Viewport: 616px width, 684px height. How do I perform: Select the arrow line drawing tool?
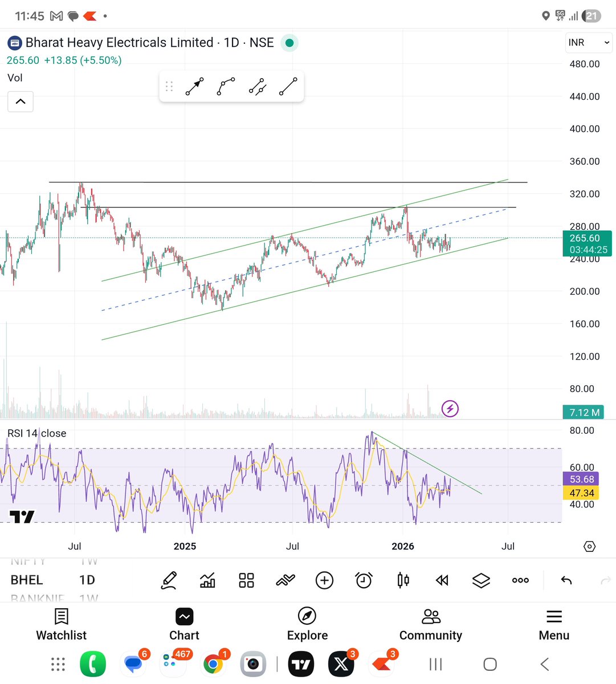(194, 87)
